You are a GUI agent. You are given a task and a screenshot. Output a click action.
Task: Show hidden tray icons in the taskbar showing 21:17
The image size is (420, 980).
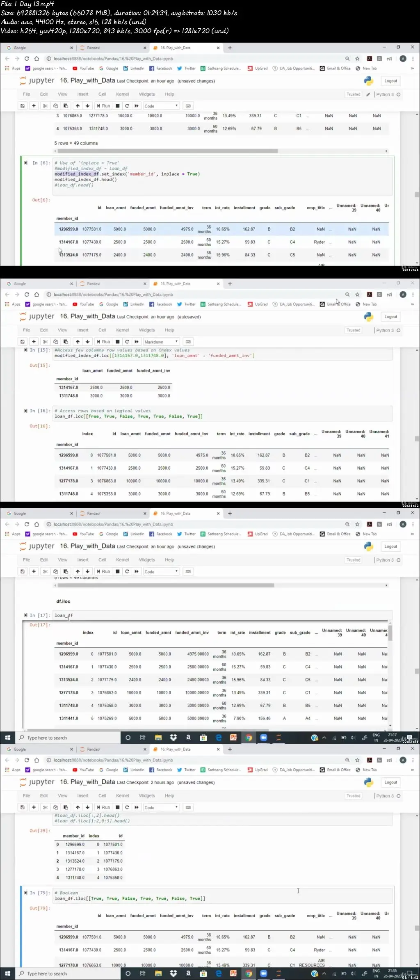coord(324,738)
